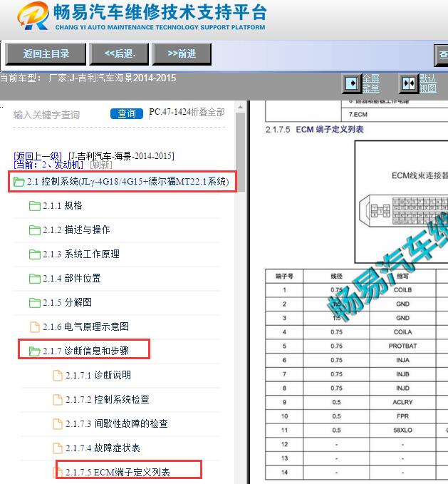Click 折叠全部 to collapse all

pos(207,112)
